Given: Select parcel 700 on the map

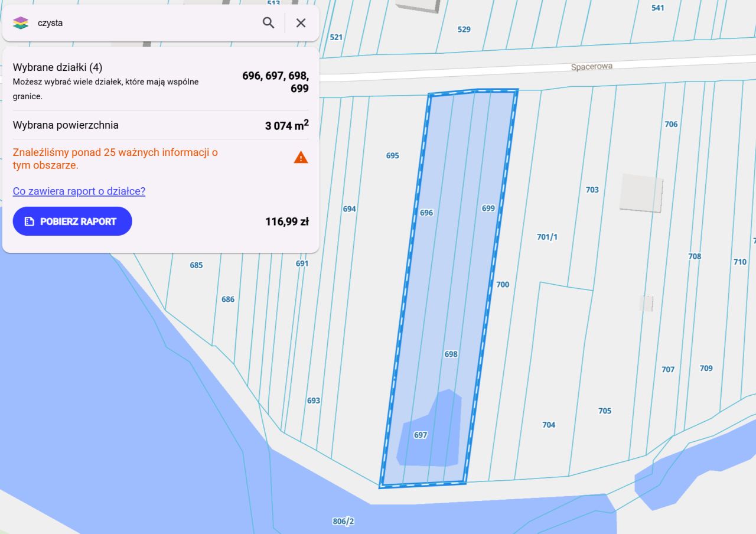Looking at the screenshot, I should tap(503, 285).
